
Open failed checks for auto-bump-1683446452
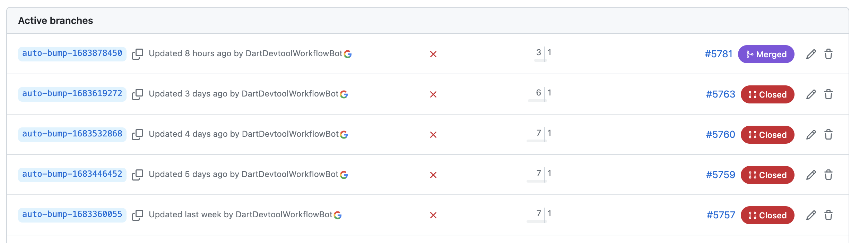(433, 175)
